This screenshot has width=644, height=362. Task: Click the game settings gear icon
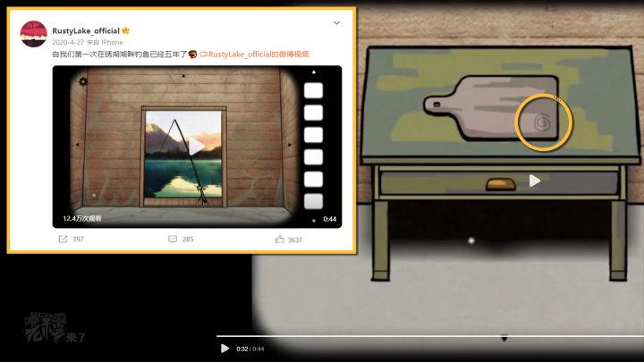pyautogui.click(x=83, y=82)
